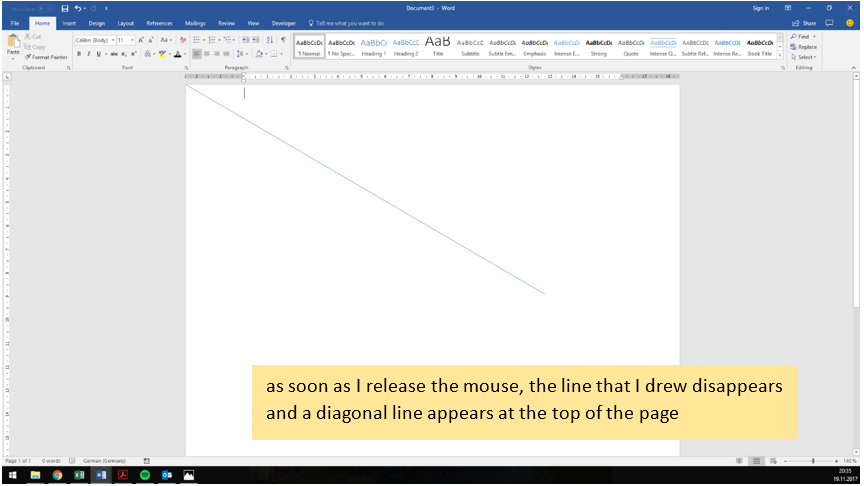The height and width of the screenshot is (486, 864).
Task: Open the Paragraph dialog launcher
Action: coord(287,68)
